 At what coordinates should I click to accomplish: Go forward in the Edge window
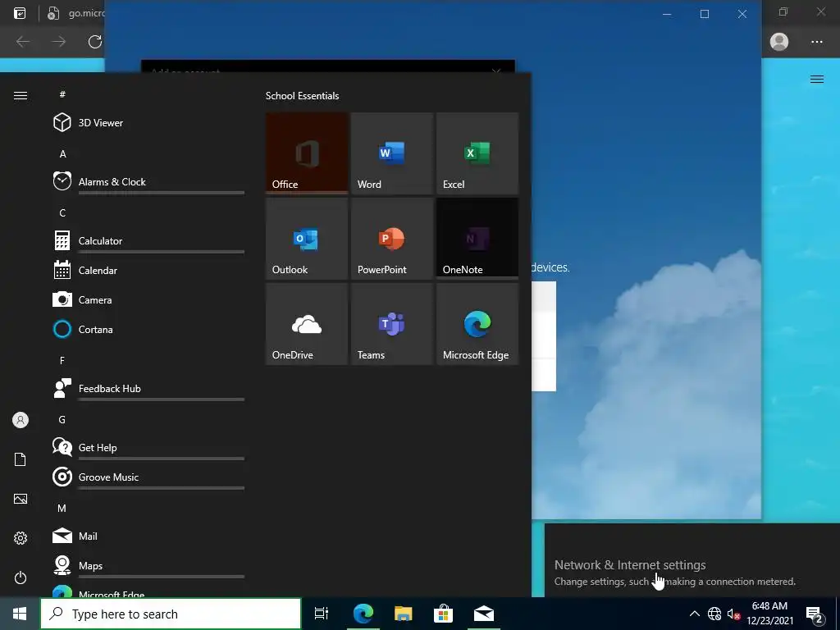point(59,41)
